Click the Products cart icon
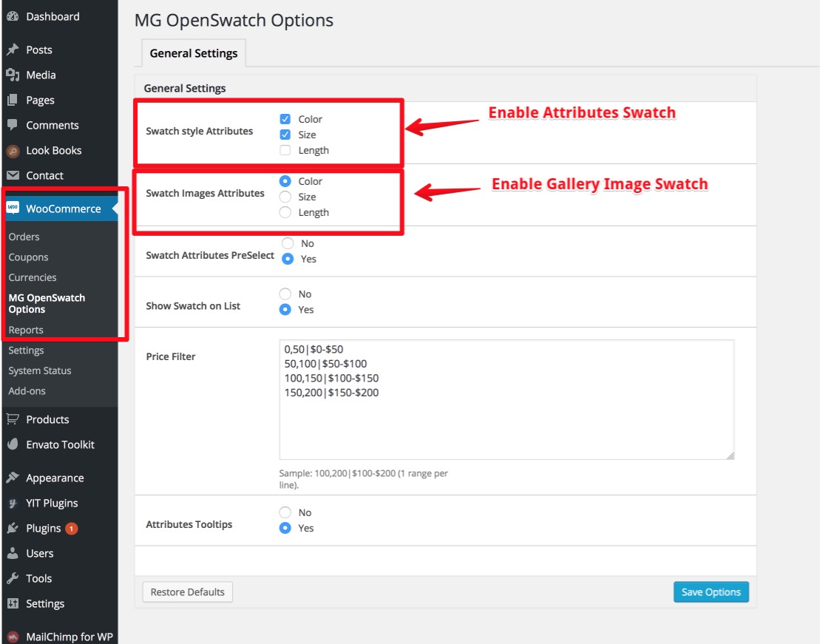 [x=13, y=419]
